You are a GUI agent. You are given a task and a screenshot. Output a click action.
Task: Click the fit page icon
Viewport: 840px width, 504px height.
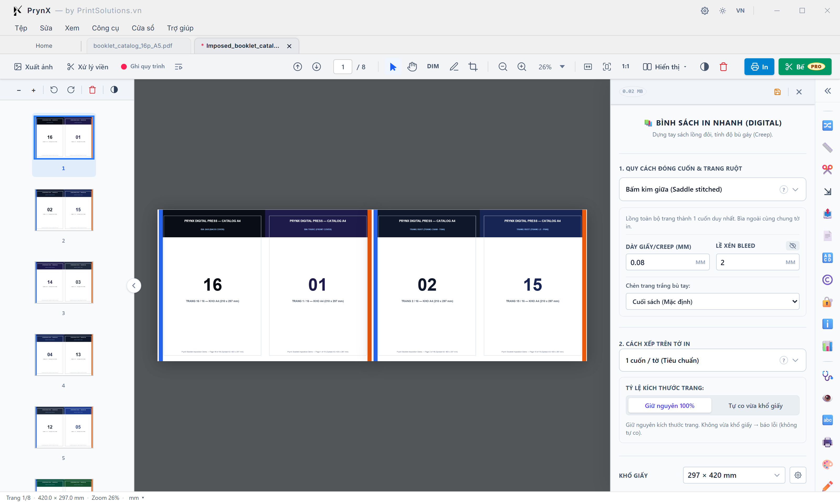[x=607, y=67]
